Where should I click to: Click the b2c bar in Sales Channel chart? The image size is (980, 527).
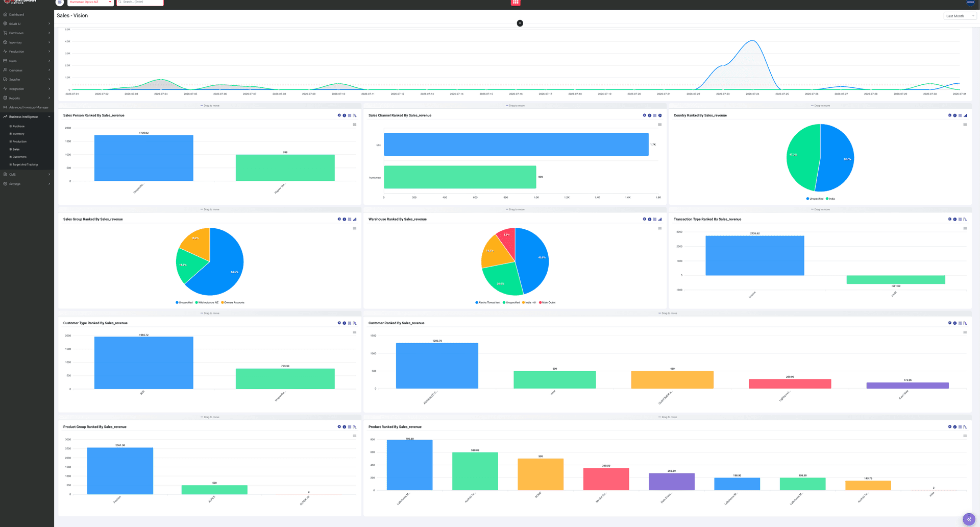coord(516,145)
